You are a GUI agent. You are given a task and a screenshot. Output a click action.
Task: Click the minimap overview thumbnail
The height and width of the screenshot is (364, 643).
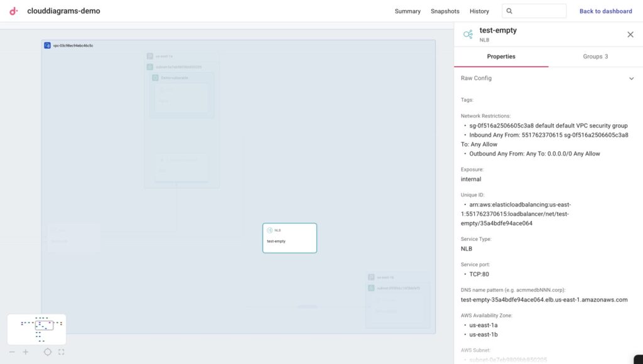pos(36,329)
